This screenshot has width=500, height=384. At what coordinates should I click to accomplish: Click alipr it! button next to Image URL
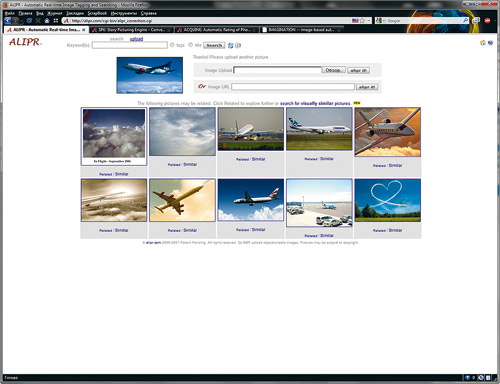point(367,87)
